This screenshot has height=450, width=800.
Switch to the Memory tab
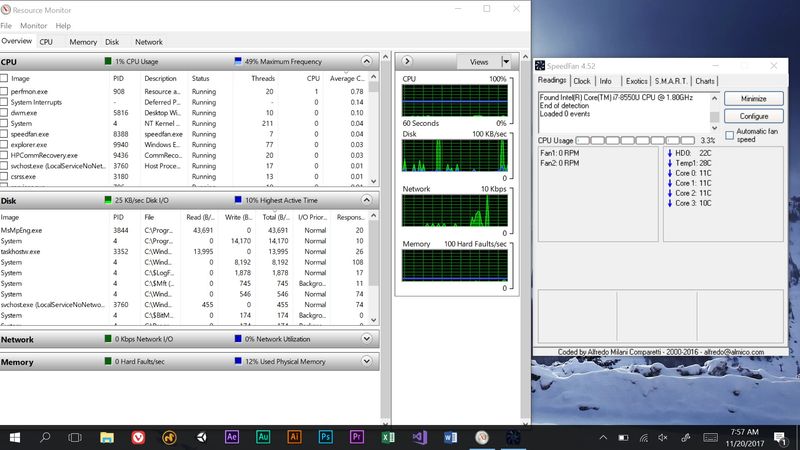(83, 42)
